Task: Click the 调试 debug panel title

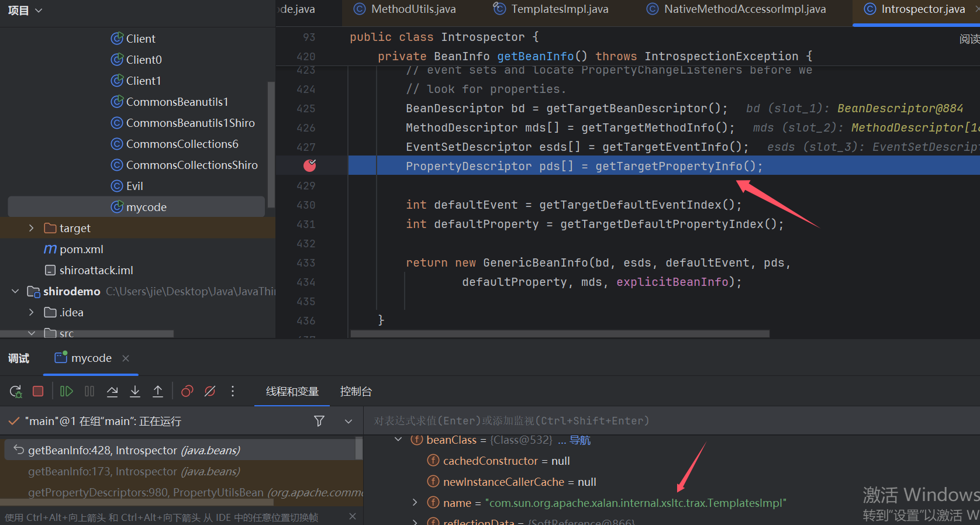Action: click(x=19, y=358)
